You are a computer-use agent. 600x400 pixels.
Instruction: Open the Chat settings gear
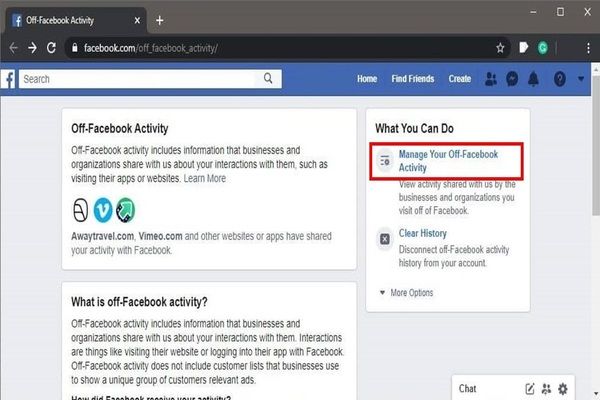coord(563,388)
